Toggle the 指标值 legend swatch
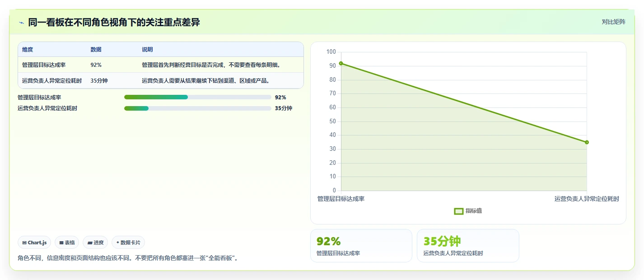The height and width of the screenshot is (280, 644). point(458,211)
